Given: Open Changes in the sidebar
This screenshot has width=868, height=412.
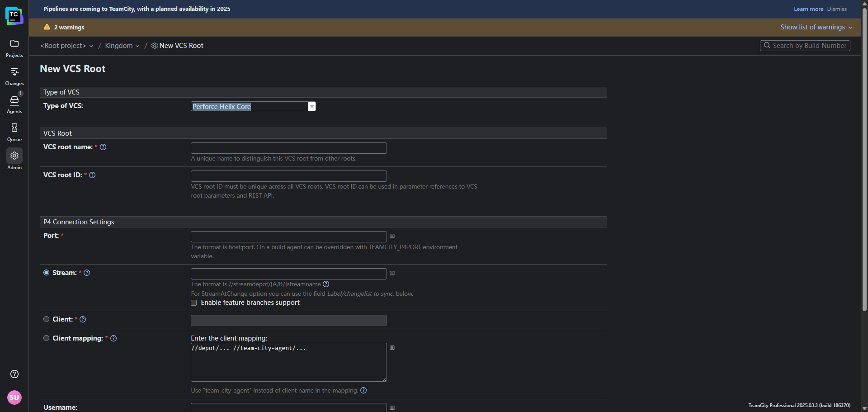Looking at the screenshot, I should [x=14, y=76].
